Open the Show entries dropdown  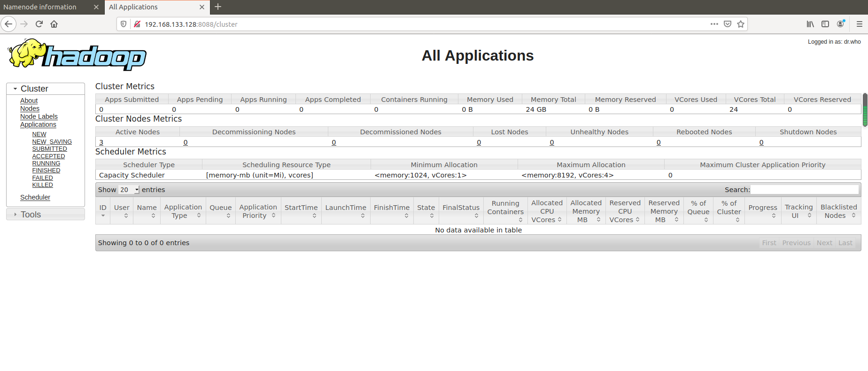click(129, 190)
